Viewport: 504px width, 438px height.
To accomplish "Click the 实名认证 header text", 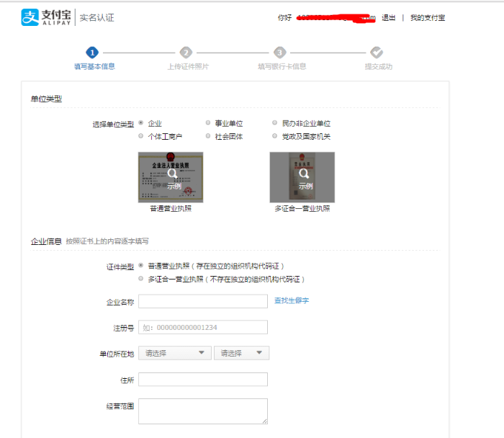I will point(96,18).
